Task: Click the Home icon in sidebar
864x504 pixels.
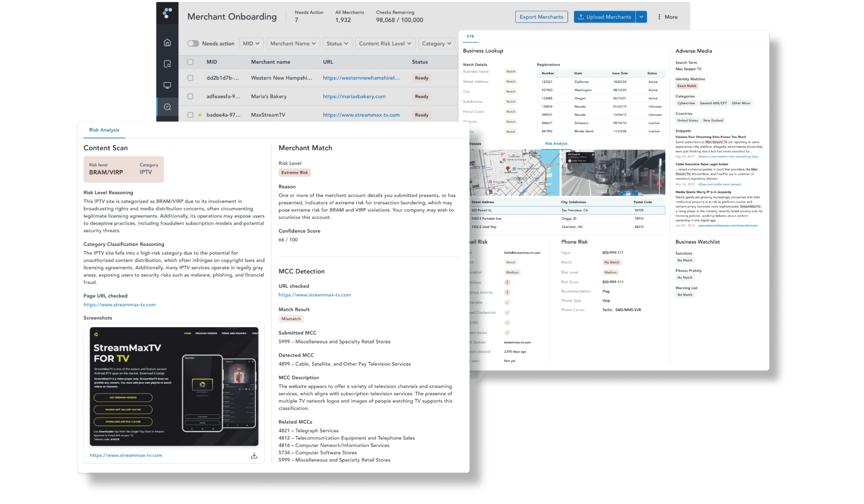Action: coord(167,42)
